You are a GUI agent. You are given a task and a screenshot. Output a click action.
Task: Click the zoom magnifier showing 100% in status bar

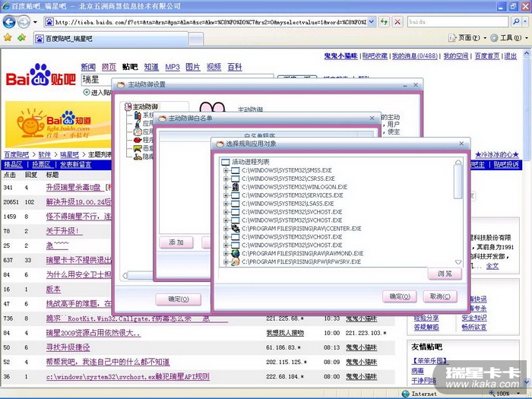click(x=492, y=394)
